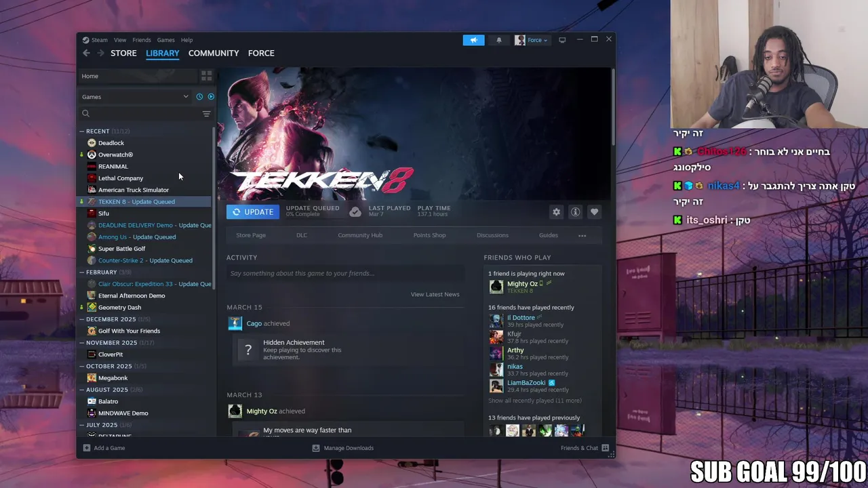Click Home in the library sidebar
This screenshot has width=868, height=488.
[x=90, y=76]
